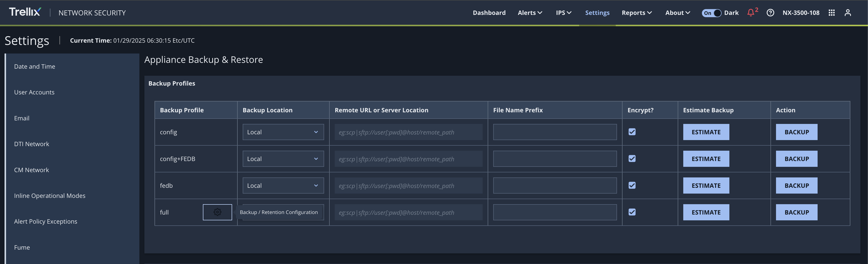Select the Settings tab in the top navigation
Viewport: 868px width, 264px height.
597,13
